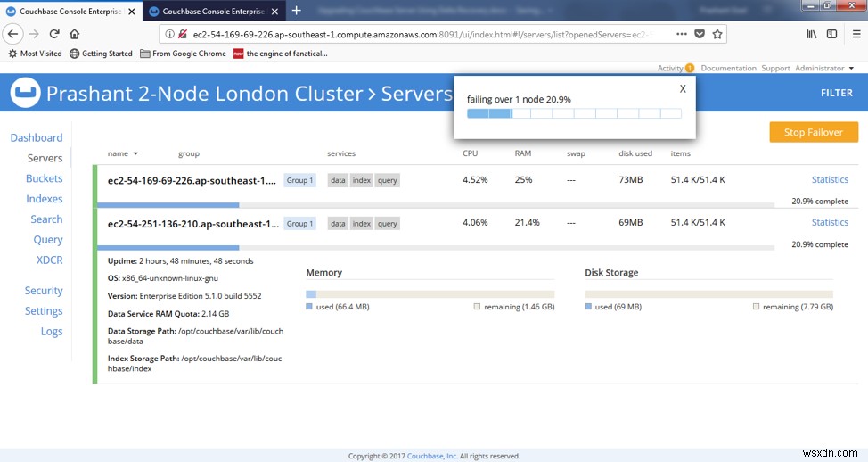Click the Activity notification badge

click(x=690, y=68)
